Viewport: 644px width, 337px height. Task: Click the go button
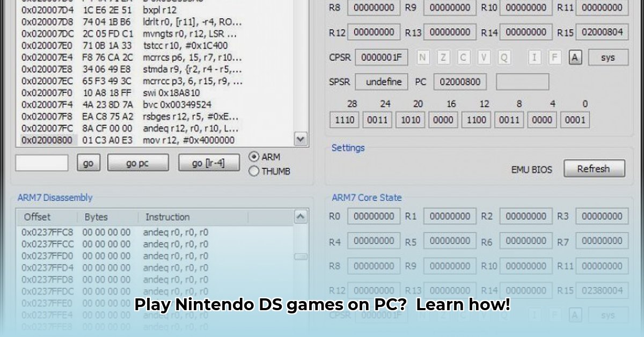(87, 163)
